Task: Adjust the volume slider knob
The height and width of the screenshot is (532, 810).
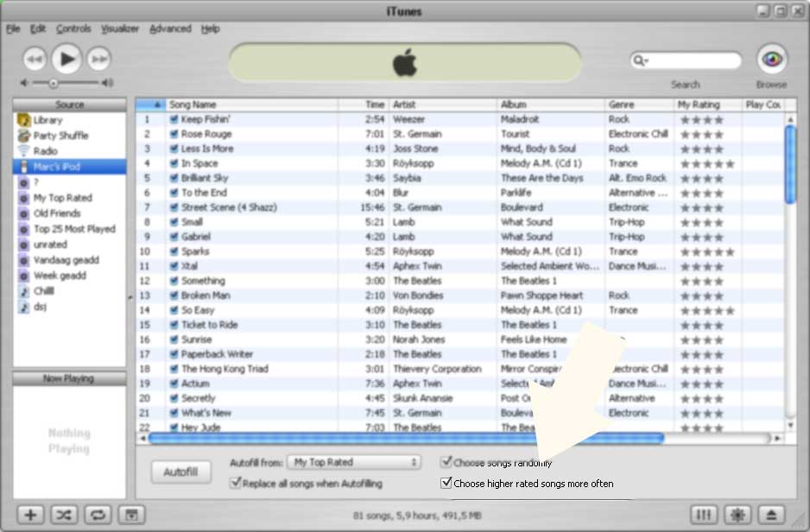Action: [54, 83]
